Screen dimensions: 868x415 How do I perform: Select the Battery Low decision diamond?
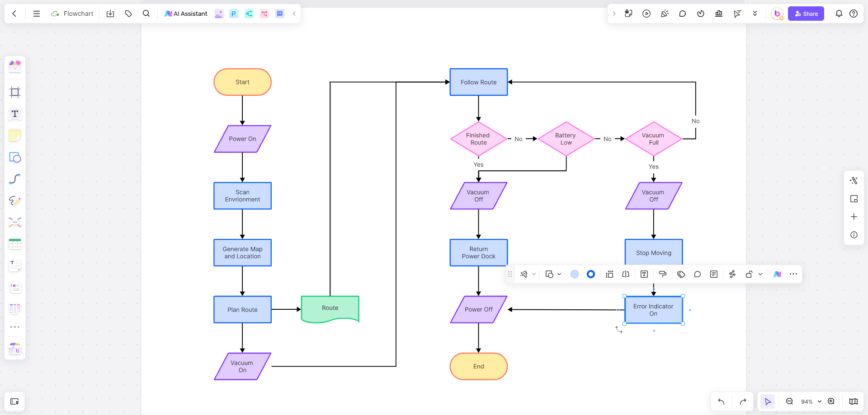(566, 139)
